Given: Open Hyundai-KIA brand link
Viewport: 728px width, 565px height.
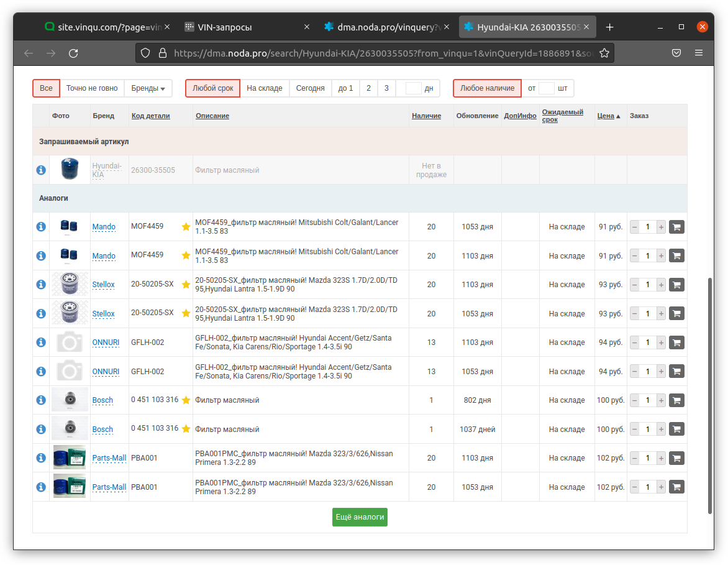Looking at the screenshot, I should click(106, 170).
